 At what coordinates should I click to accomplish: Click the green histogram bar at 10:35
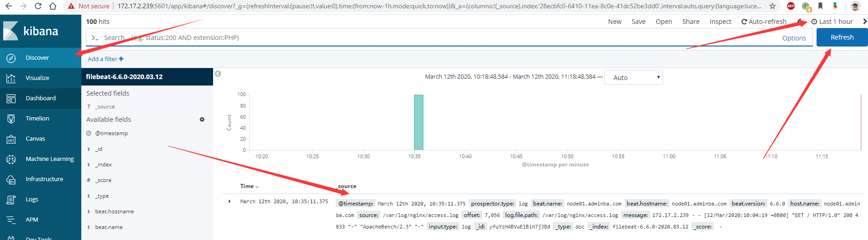point(418,122)
